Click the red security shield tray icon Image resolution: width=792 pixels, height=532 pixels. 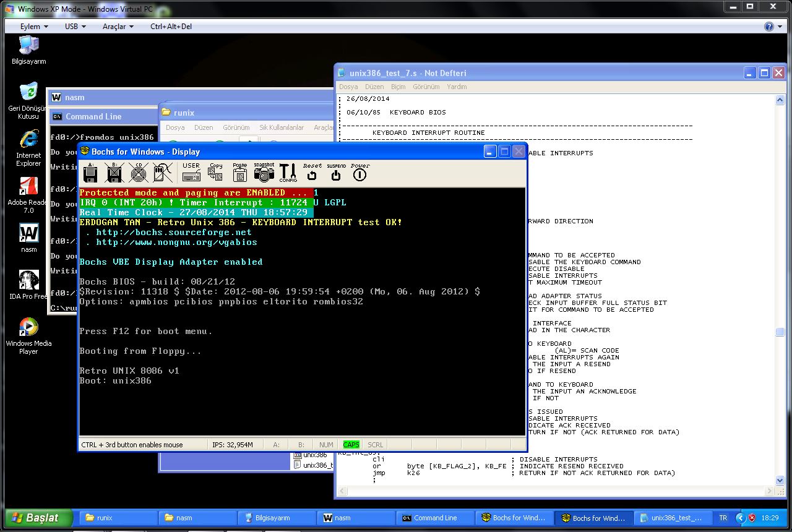tap(752, 518)
